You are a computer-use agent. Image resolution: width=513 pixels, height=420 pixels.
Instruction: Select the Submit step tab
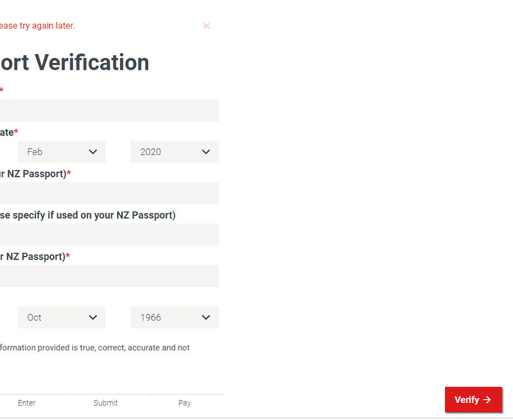[105, 403]
